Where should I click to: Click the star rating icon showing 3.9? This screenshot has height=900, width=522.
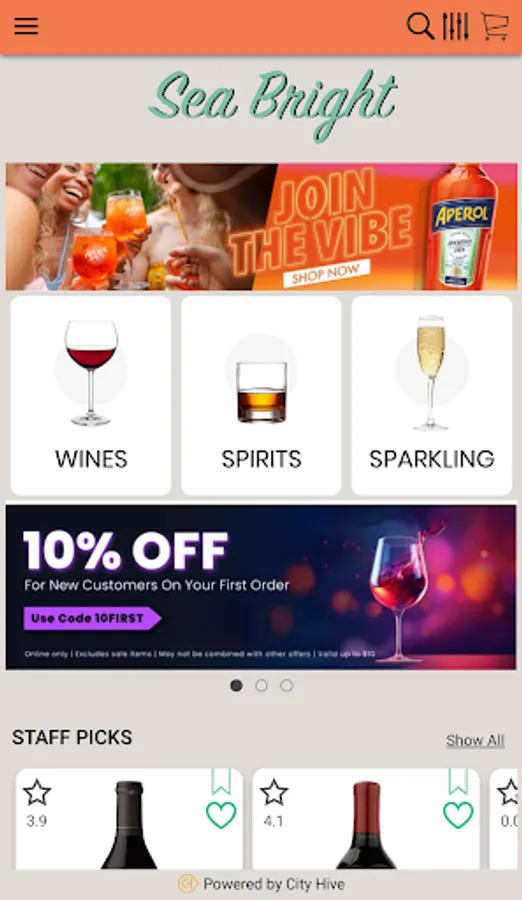[37, 792]
